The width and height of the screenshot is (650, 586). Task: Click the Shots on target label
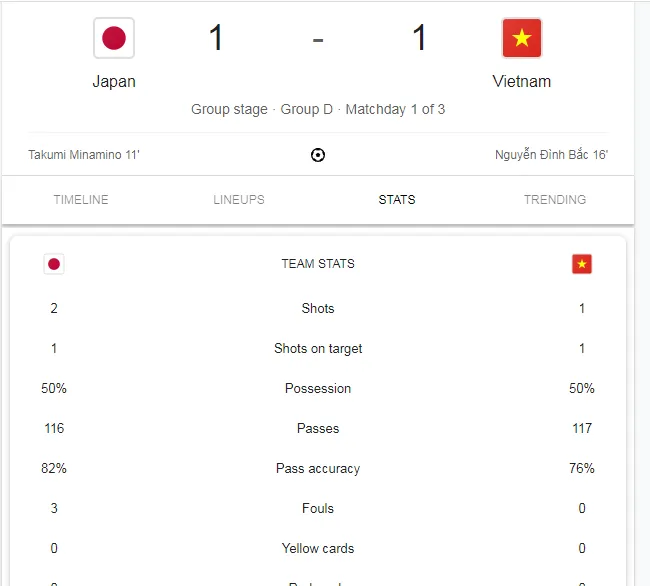click(x=318, y=348)
